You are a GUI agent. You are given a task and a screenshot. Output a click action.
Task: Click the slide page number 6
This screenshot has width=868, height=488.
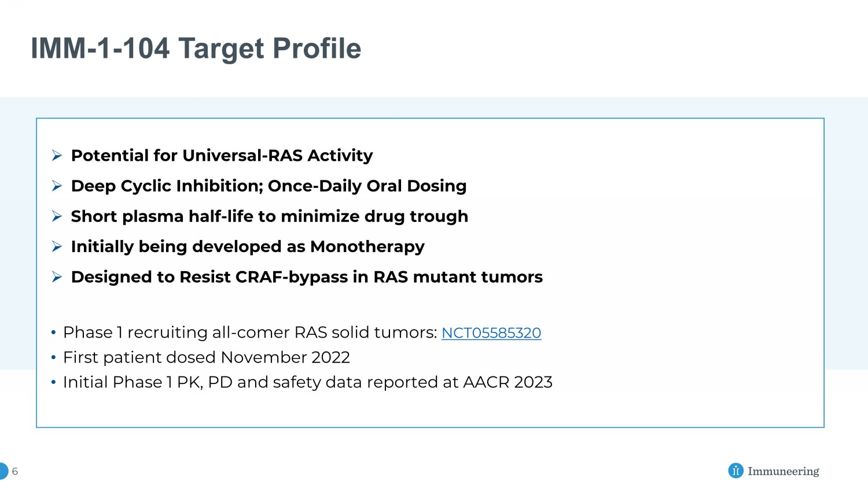coord(15,471)
